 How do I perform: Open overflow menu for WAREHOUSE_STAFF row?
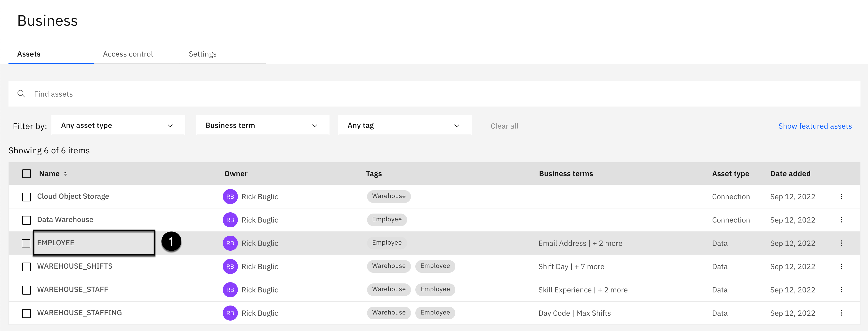(841, 290)
